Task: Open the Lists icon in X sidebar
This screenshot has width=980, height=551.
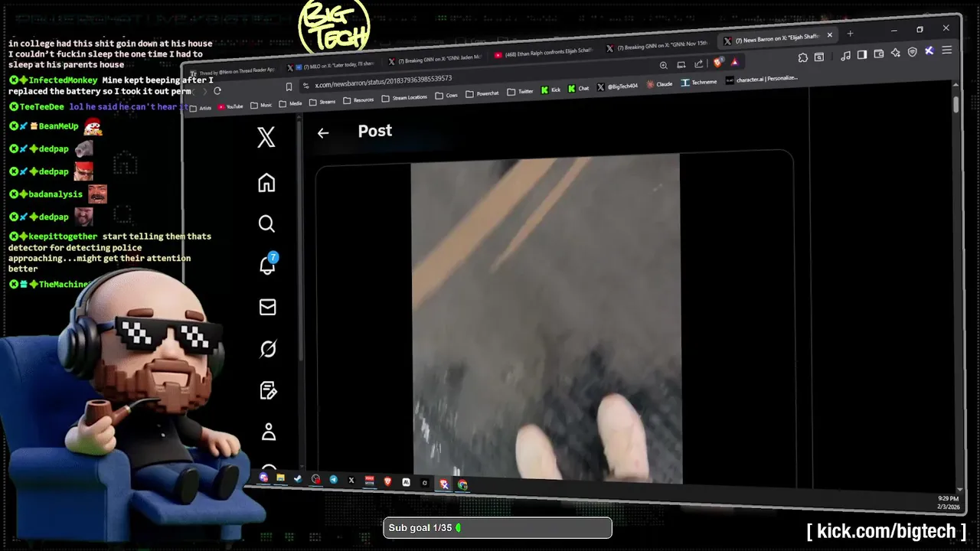Action: [268, 390]
